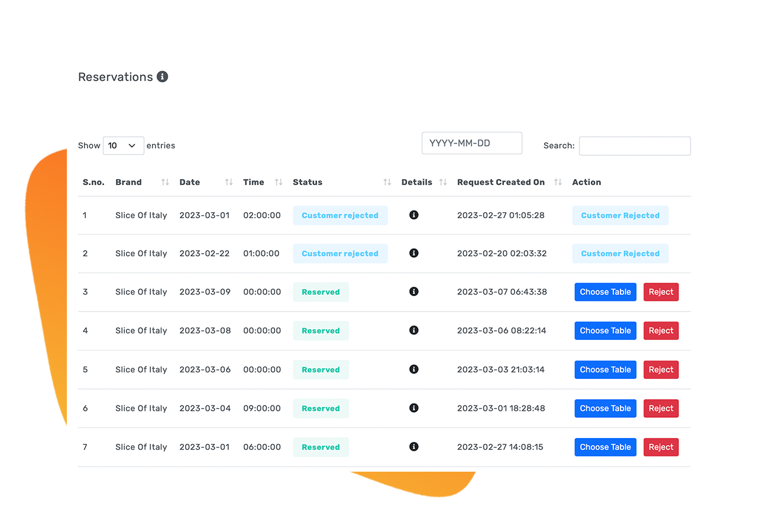This screenshot has height=532, width=769.
Task: Open details info icon for reservation 2
Action: [414, 253]
